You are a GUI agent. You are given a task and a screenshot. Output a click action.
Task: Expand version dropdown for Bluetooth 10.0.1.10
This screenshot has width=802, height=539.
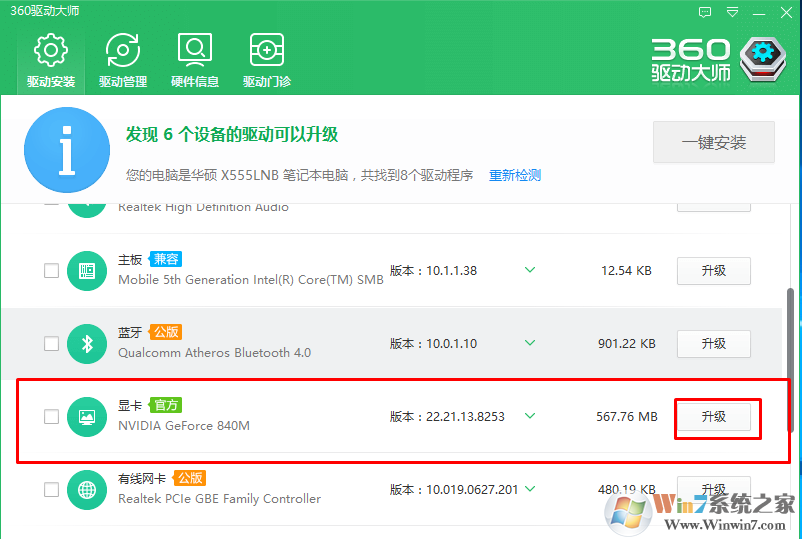tap(530, 343)
